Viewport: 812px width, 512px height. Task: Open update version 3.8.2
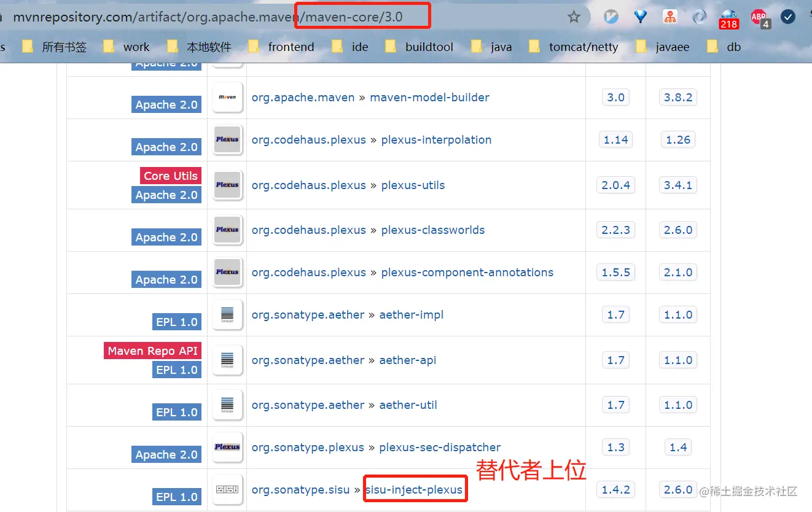pyautogui.click(x=678, y=97)
